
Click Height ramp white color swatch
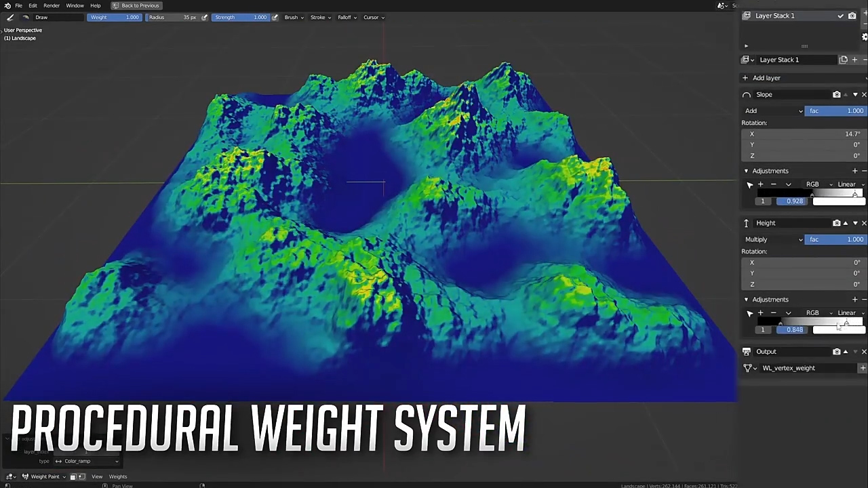click(839, 329)
